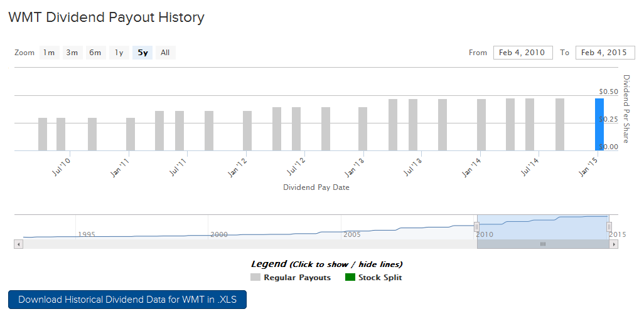644x314 pixels.
Task: Click the navigator scroll left arrow
Action: click(x=18, y=244)
